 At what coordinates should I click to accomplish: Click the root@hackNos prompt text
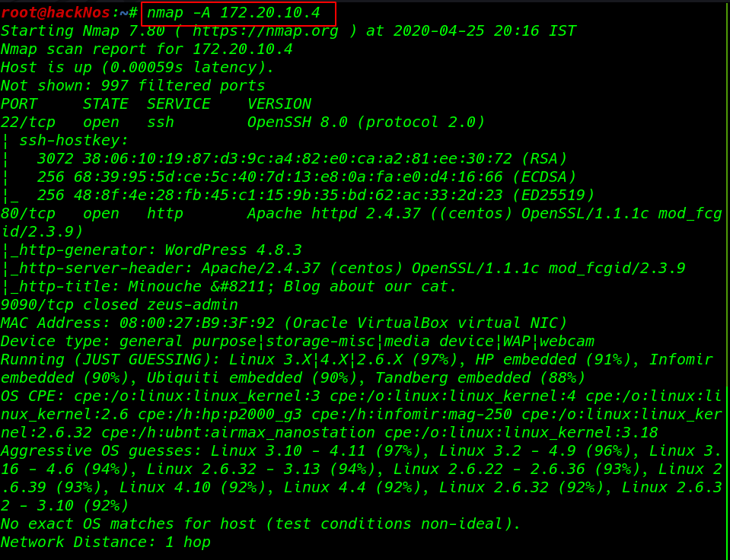pyautogui.click(x=56, y=13)
